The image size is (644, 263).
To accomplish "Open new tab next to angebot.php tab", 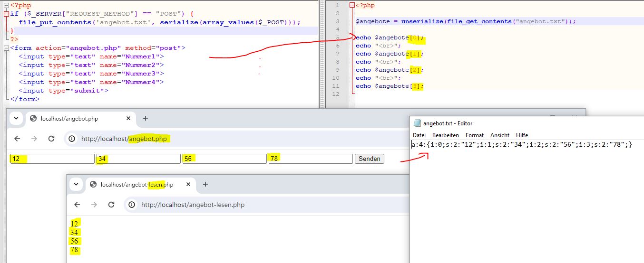I will [146, 118].
